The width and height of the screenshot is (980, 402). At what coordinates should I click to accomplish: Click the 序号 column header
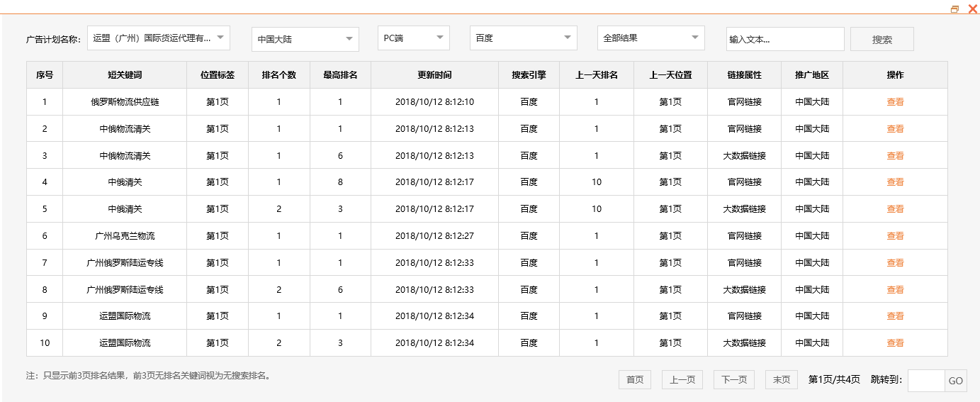point(45,75)
